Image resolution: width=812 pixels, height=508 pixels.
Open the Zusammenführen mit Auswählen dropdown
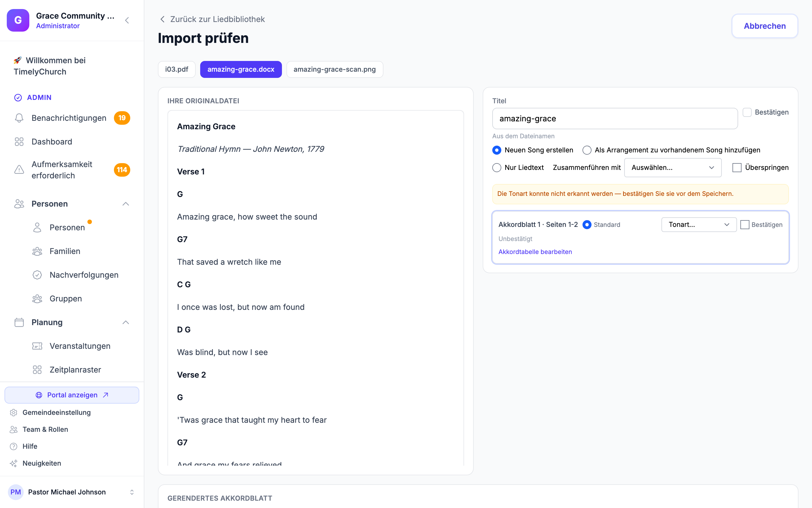[x=673, y=168]
